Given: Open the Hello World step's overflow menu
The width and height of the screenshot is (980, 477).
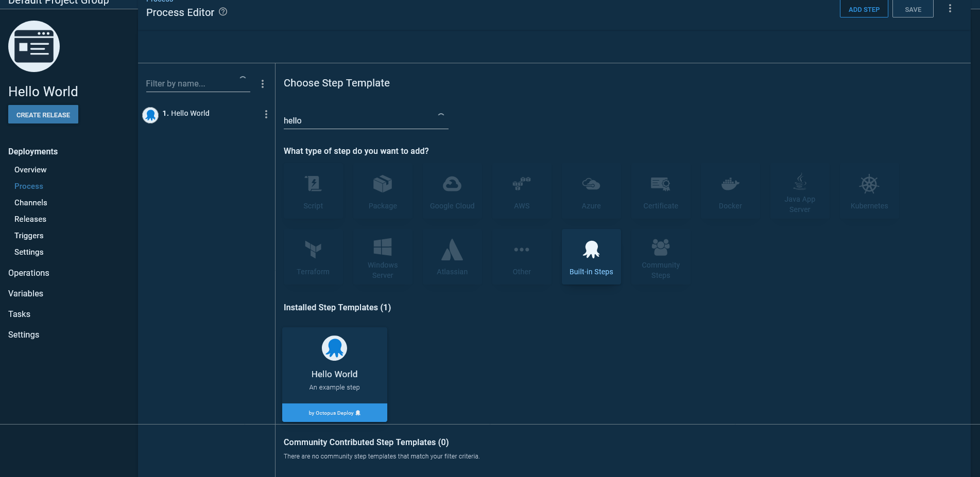Looking at the screenshot, I should pos(266,114).
